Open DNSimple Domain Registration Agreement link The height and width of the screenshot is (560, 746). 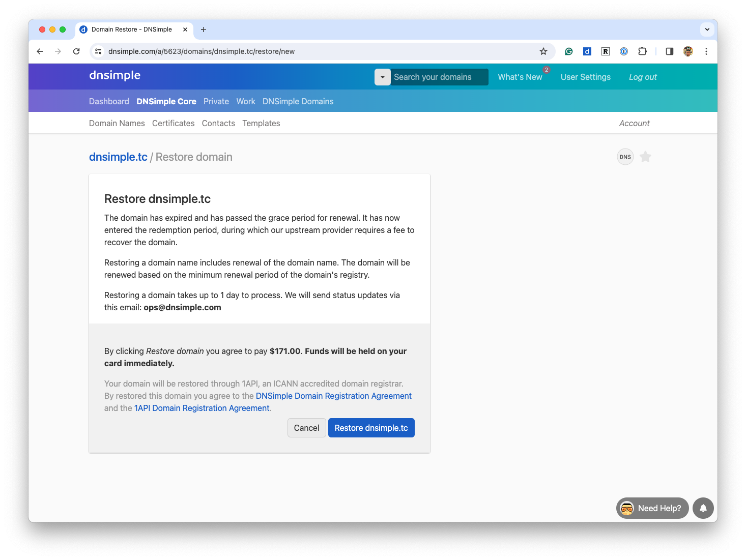[x=334, y=396]
